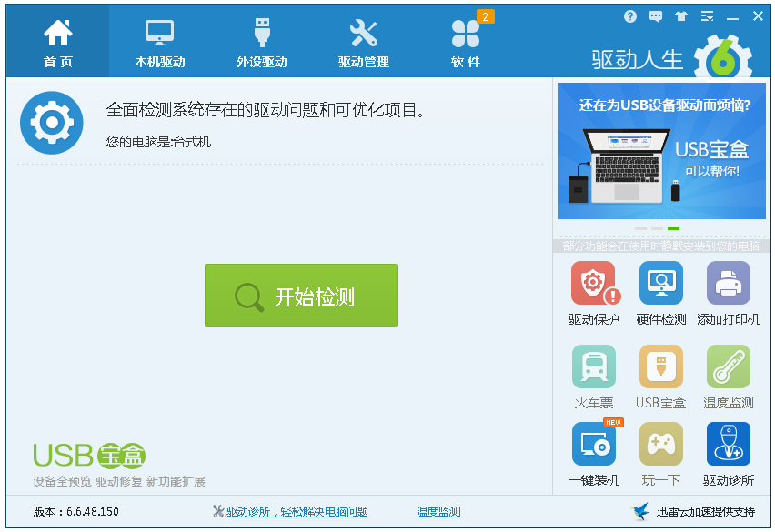The height and width of the screenshot is (532, 775).
Task: Select the second banner slide indicator
Action: (658, 228)
